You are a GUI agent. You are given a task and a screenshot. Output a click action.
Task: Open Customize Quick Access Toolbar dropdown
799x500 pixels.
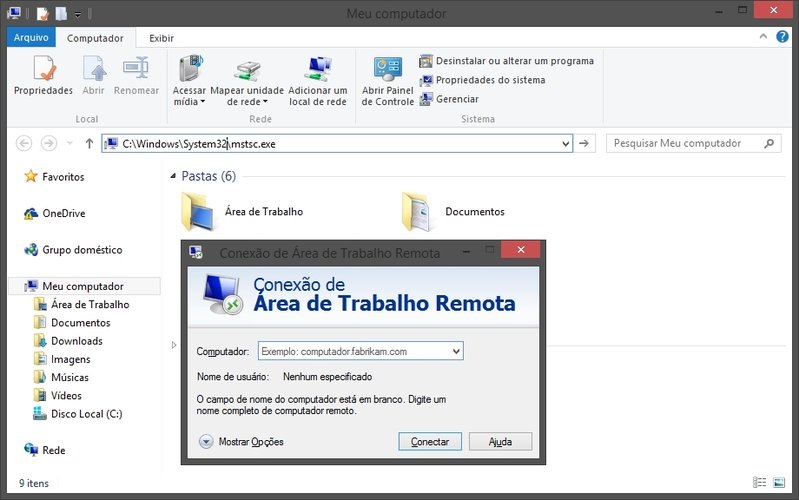pos(78,14)
